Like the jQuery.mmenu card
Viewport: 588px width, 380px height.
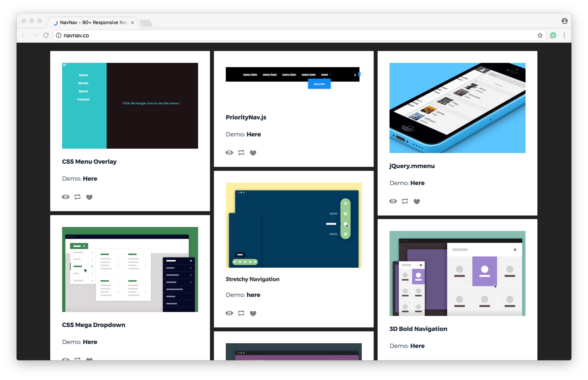pyautogui.click(x=417, y=202)
